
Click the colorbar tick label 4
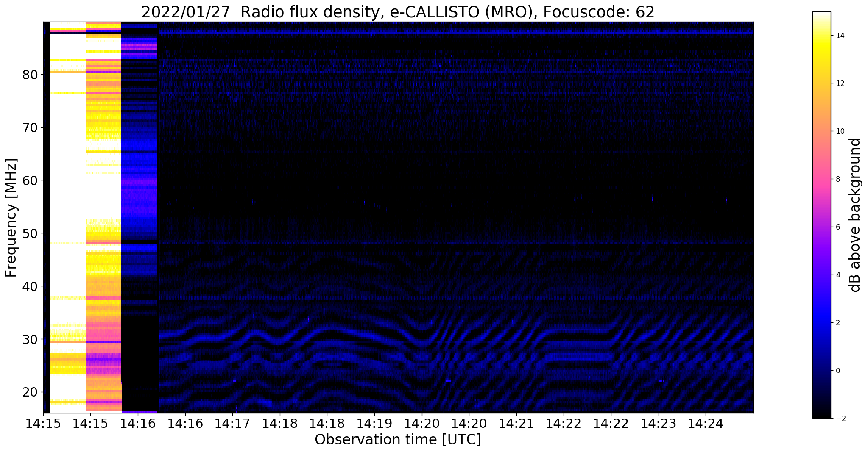coord(837,275)
